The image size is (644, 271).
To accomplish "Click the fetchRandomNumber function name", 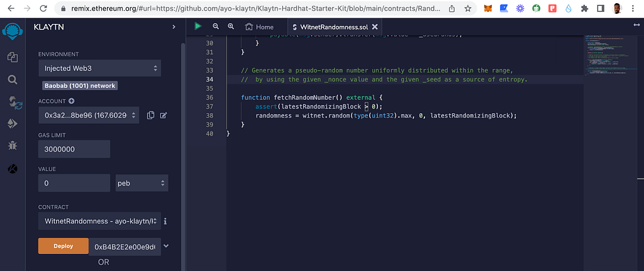I will (x=304, y=97).
